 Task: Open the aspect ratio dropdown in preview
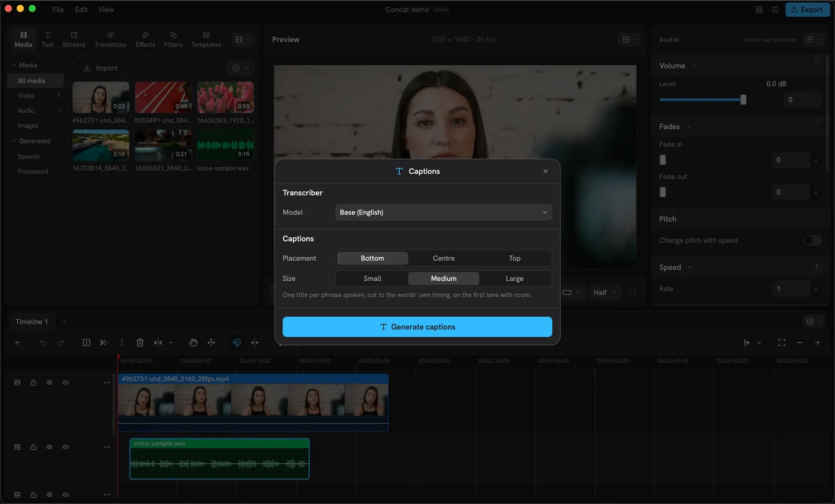point(572,293)
